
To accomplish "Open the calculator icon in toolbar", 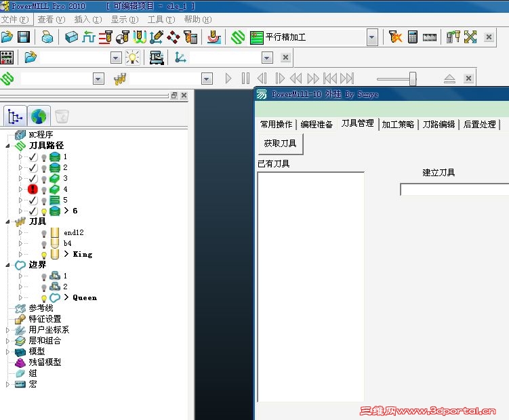I will pyautogui.click(x=413, y=37).
